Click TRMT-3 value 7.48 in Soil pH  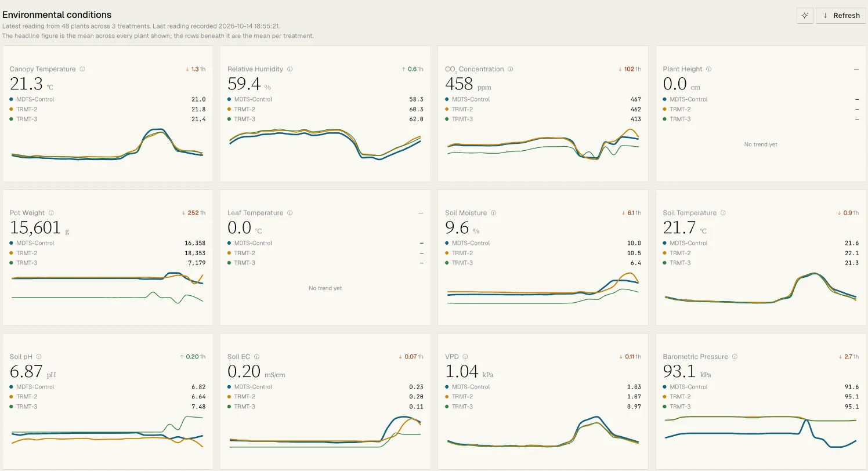(198, 407)
